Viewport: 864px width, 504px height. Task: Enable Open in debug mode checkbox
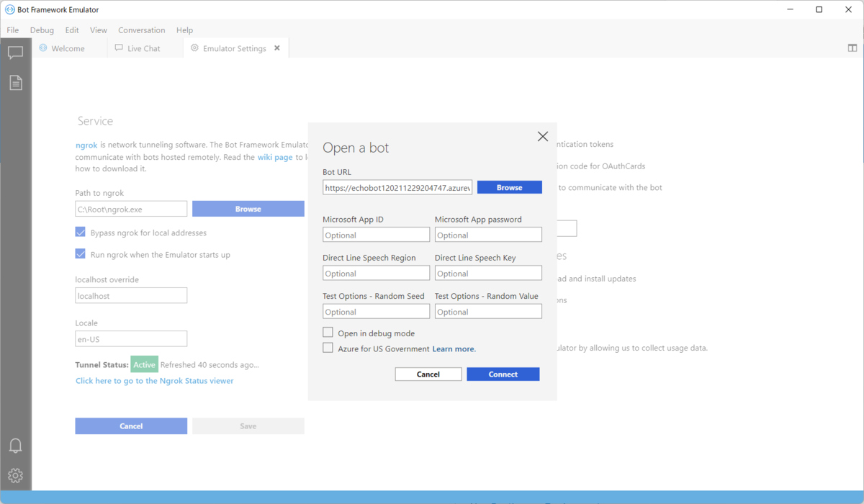(x=328, y=333)
